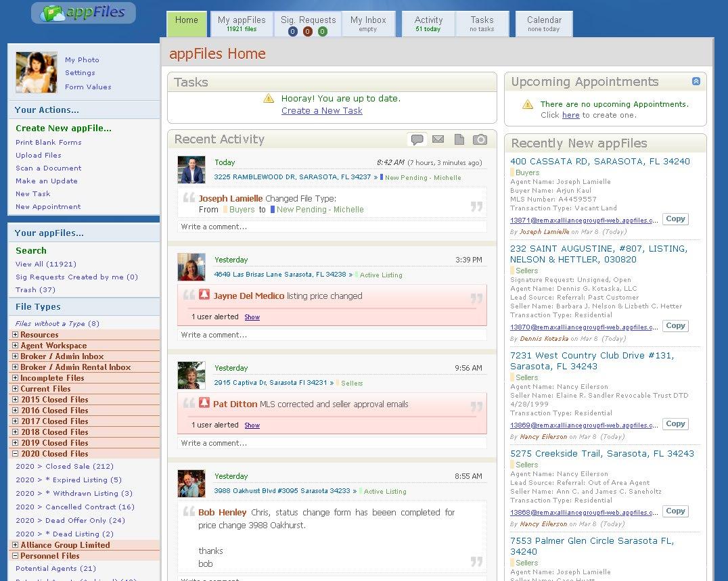The height and width of the screenshot is (581, 728).
Task: Click green Sig. Requests counter badge
Action: point(323,32)
